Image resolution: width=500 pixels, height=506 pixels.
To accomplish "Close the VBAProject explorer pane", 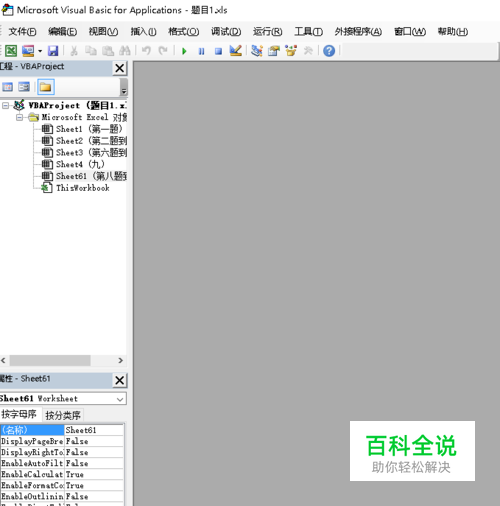I will pos(120,68).
